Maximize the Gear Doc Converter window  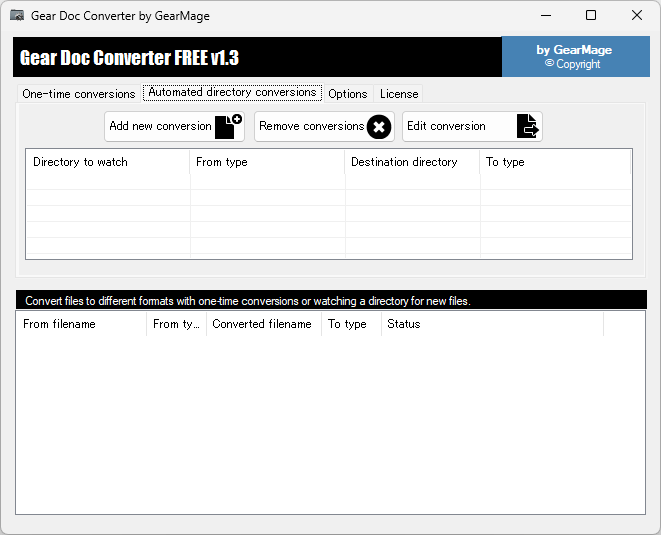tap(591, 16)
